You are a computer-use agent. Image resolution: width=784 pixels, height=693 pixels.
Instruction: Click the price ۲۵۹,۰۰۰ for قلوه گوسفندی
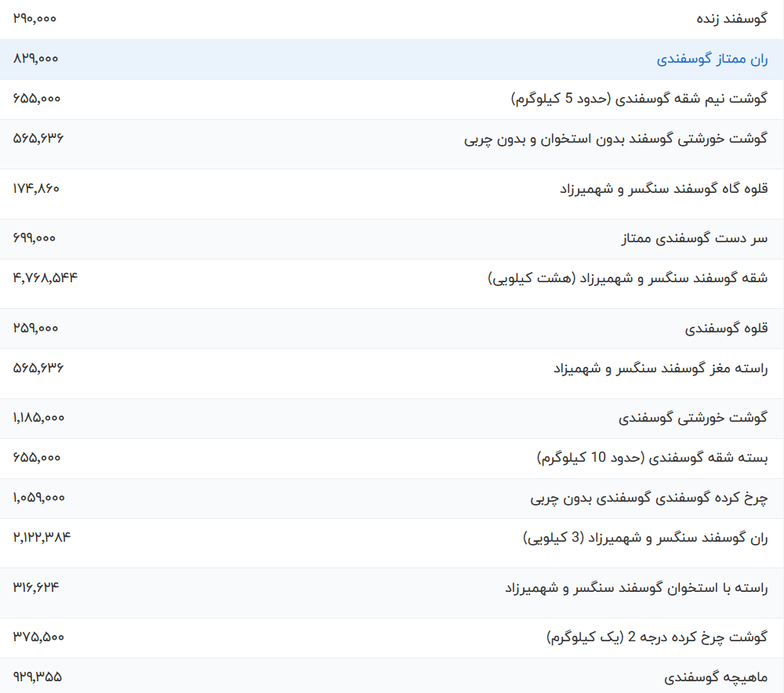[35, 328]
